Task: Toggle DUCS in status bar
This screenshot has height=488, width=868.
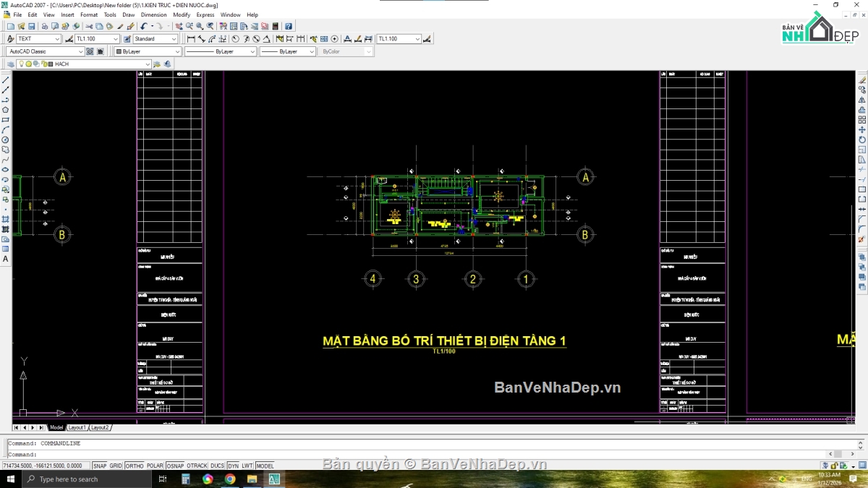Action: click(x=217, y=466)
